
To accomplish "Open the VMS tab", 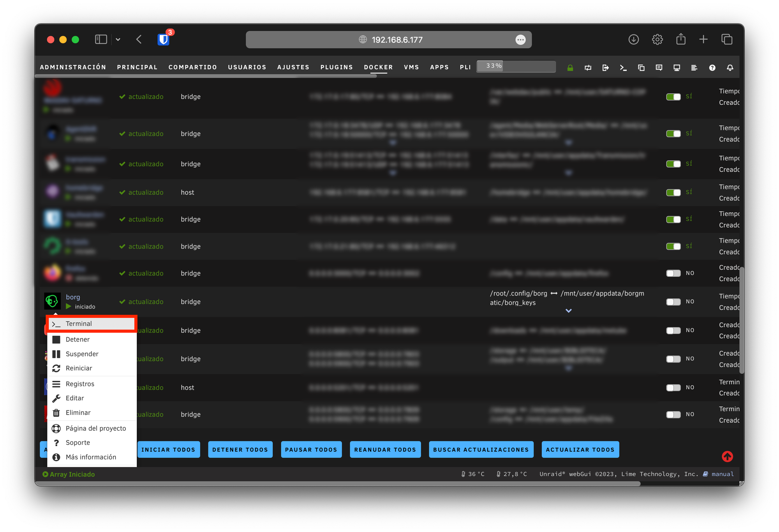I will coord(411,67).
